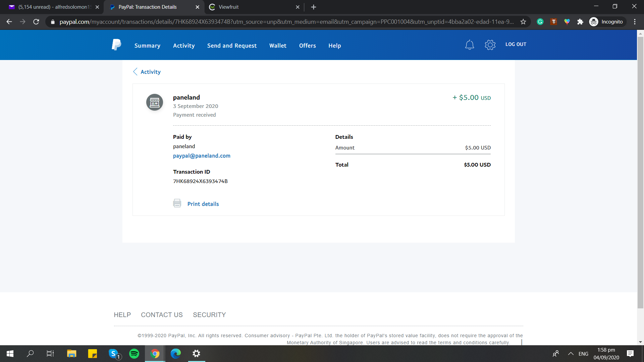Click the scrollbar down arrow
The height and width of the screenshot is (362, 644).
[x=640, y=342]
